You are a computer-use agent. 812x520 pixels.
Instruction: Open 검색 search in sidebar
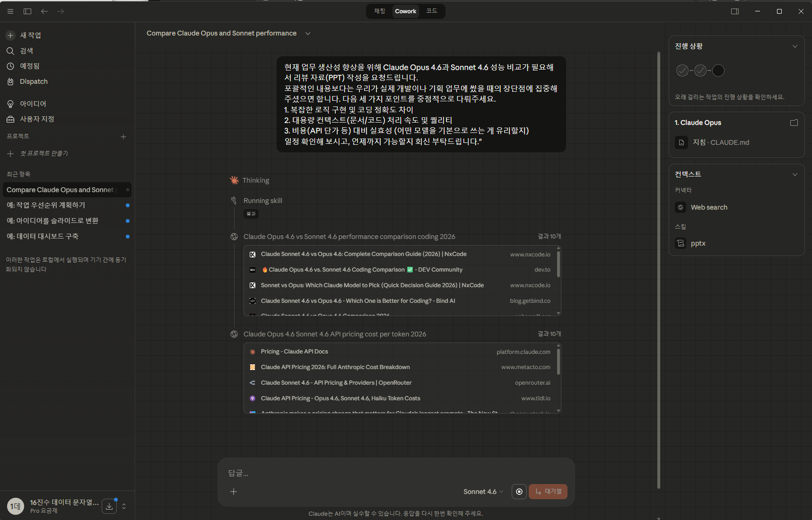coord(66,51)
